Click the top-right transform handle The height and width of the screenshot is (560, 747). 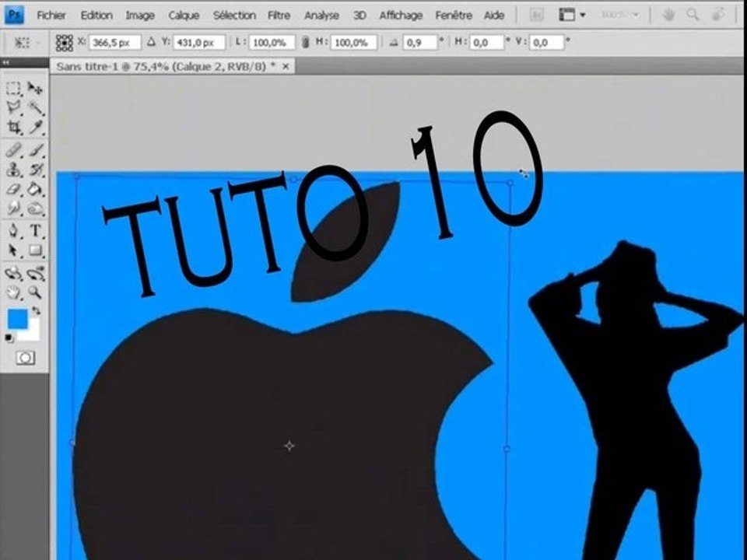point(510,182)
